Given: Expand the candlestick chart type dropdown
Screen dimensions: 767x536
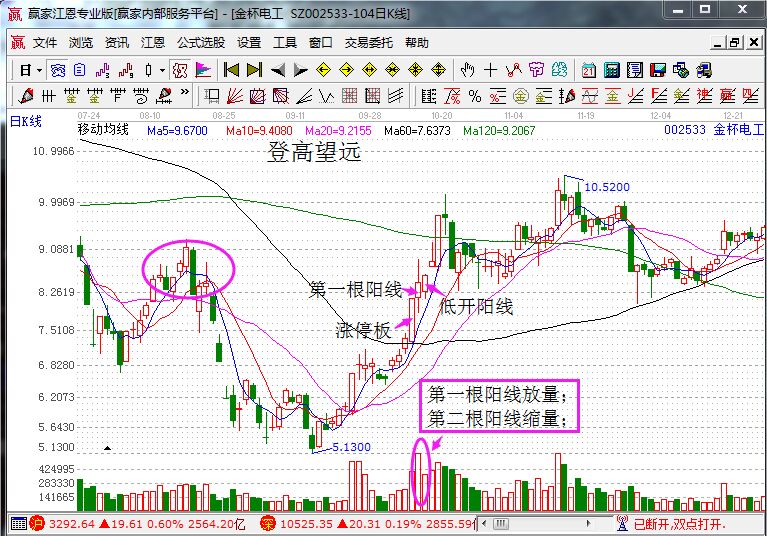Looking at the screenshot, I should (x=162, y=70).
